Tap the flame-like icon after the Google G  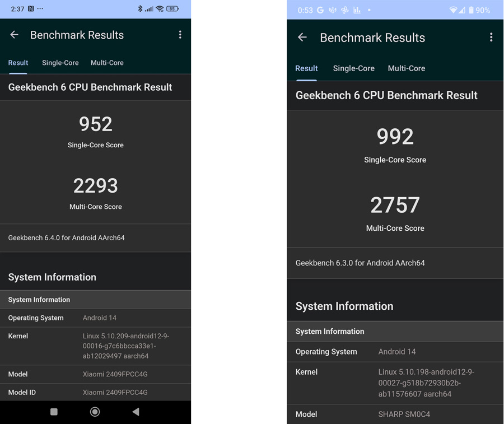[333, 10]
